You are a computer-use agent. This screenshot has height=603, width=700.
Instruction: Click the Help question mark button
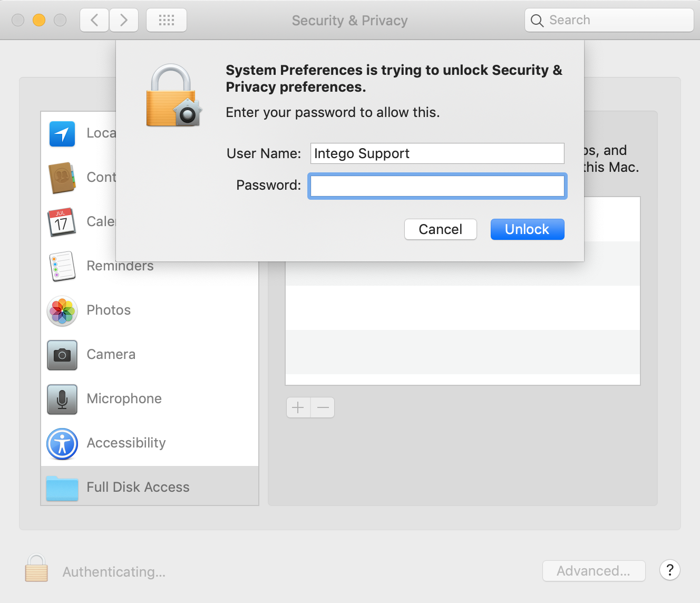point(669,570)
